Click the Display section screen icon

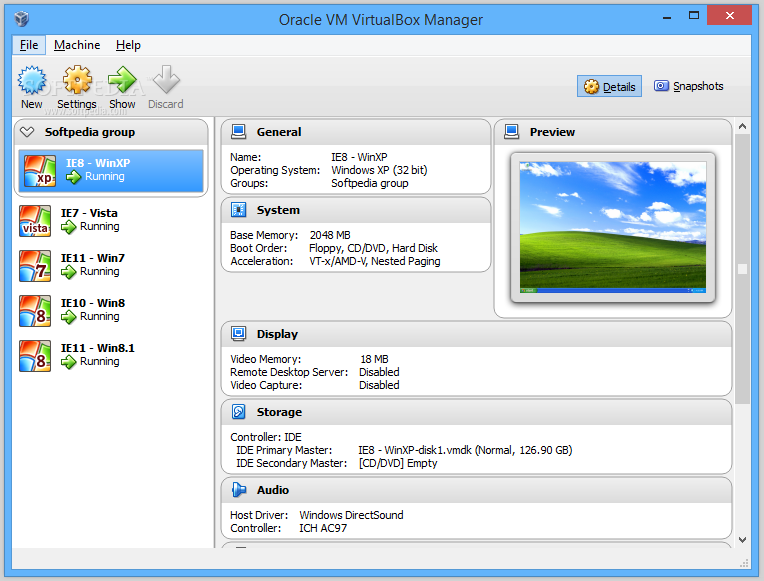239,333
